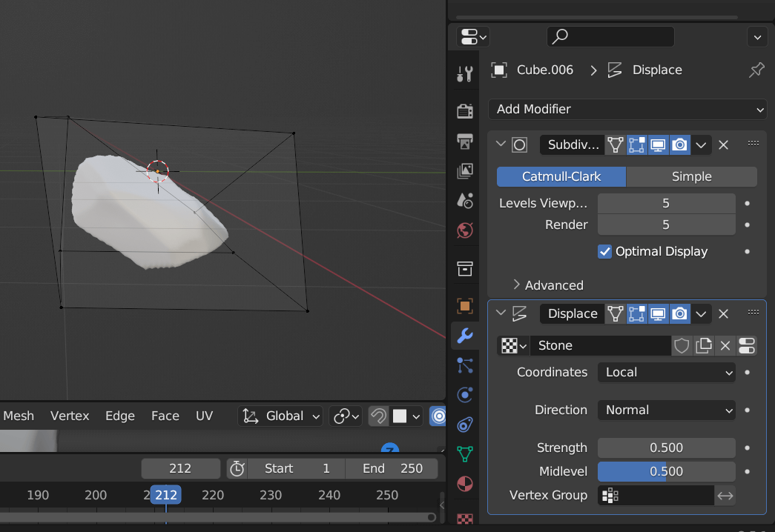Open the Material properties tab
Image resolution: width=775 pixels, height=532 pixels.
tap(464, 484)
